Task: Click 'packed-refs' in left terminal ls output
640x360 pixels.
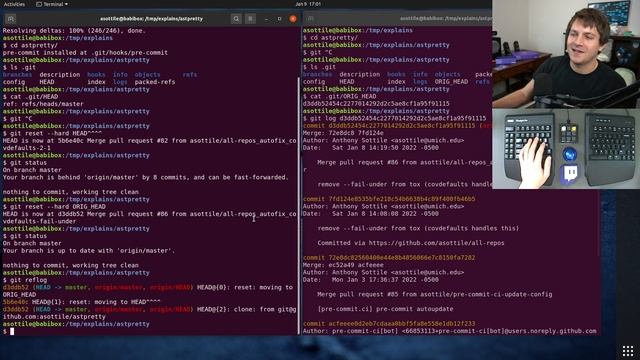Action: pos(155,82)
